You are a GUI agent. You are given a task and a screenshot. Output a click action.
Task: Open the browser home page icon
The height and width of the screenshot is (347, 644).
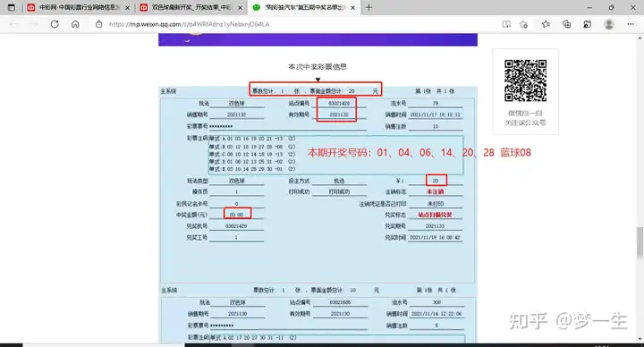tap(75, 24)
